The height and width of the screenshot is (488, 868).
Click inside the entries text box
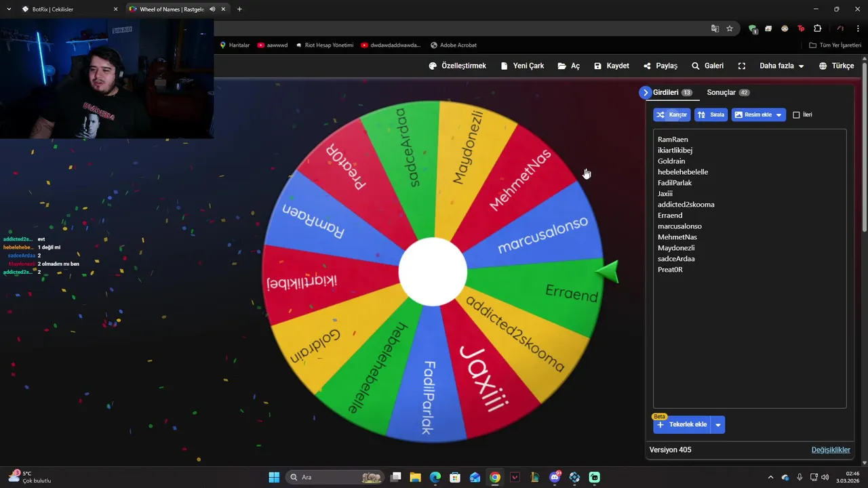pos(749,268)
